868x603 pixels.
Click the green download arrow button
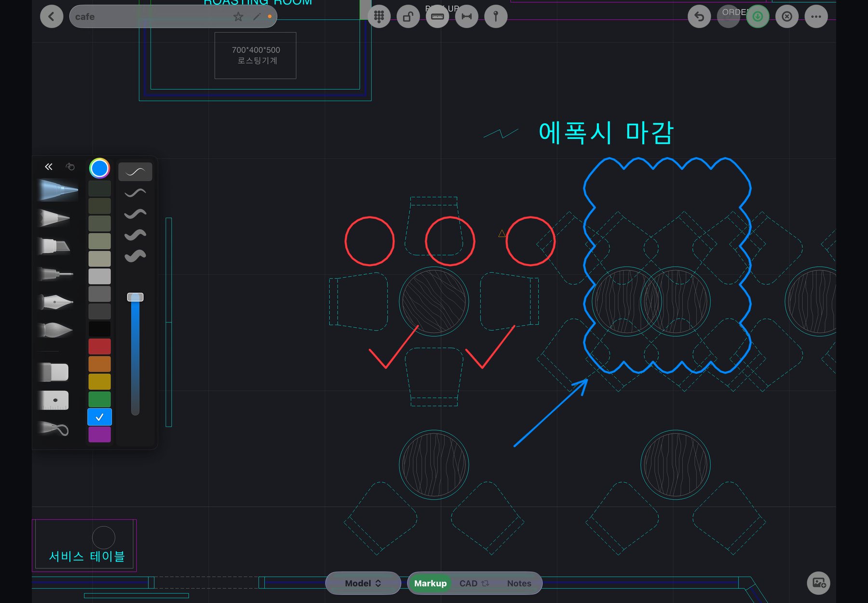click(758, 17)
